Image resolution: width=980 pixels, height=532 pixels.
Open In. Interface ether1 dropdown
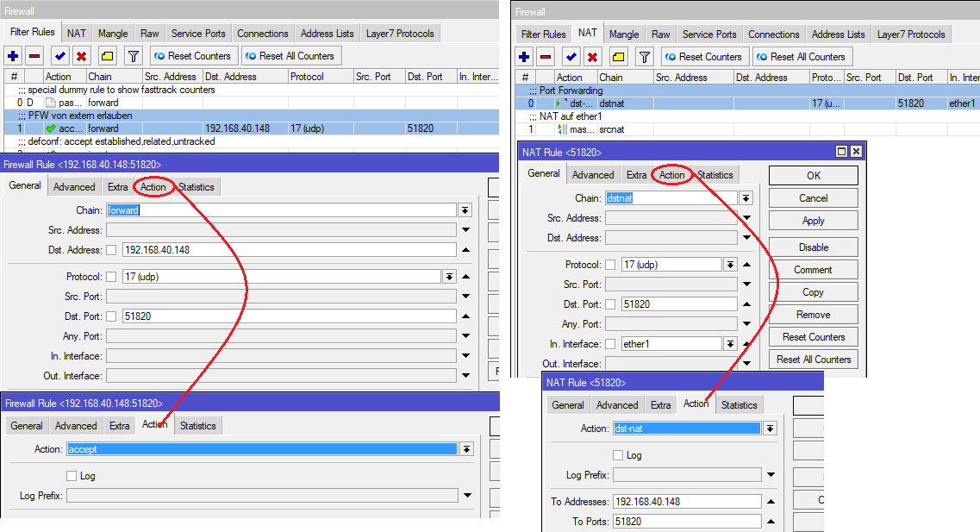[730, 344]
